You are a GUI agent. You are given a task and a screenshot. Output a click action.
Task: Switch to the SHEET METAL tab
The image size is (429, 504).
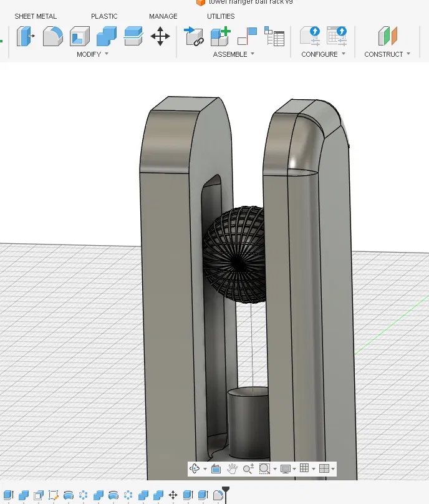coord(36,16)
